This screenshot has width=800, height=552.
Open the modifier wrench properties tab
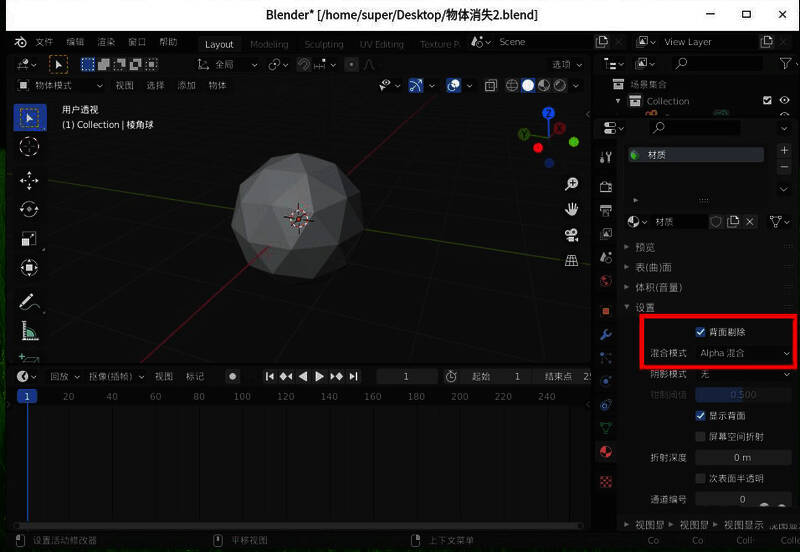605,334
